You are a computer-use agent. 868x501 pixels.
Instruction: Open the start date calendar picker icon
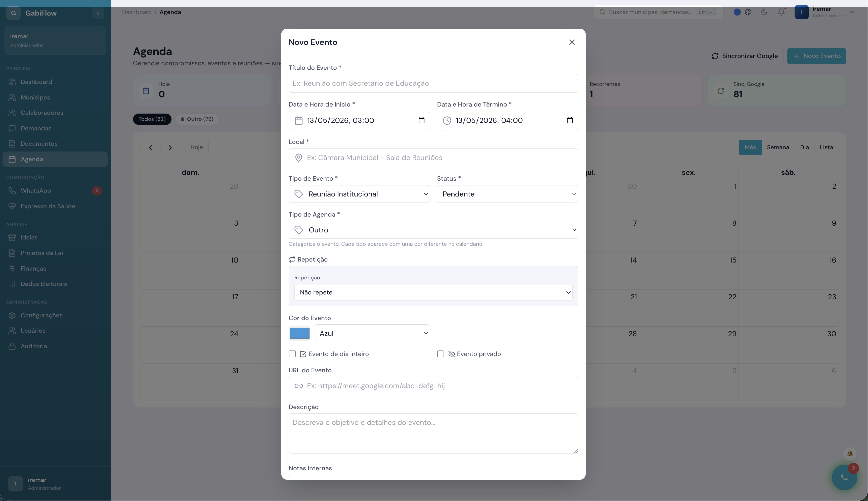click(x=421, y=120)
